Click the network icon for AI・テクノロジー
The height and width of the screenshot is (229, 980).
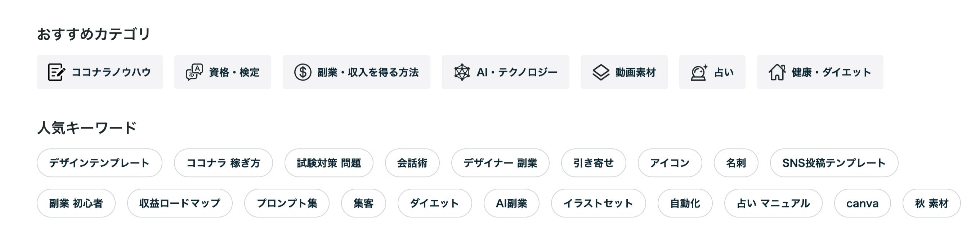[x=462, y=72]
